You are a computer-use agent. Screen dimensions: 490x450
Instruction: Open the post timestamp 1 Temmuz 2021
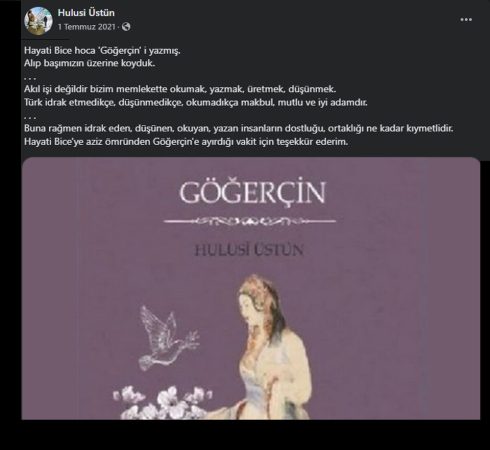pyautogui.click(x=86, y=27)
